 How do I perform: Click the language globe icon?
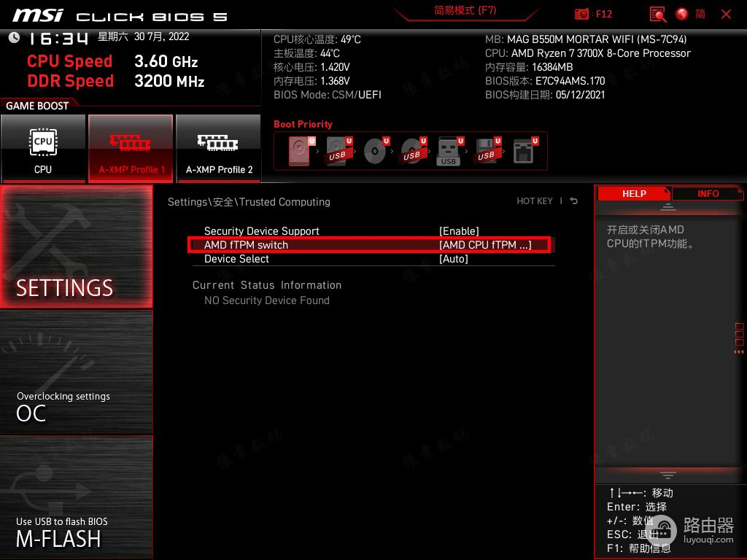tap(682, 14)
